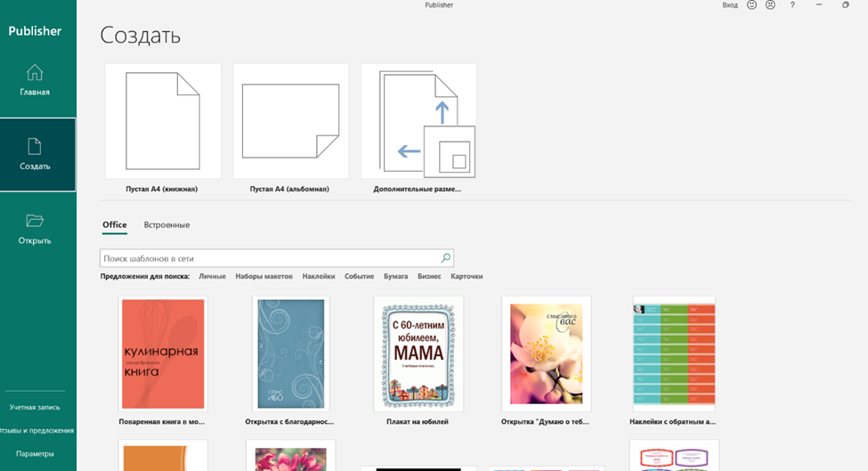The height and width of the screenshot is (471, 868).
Task: Create blank A4 portrait publication
Action: [x=163, y=121]
